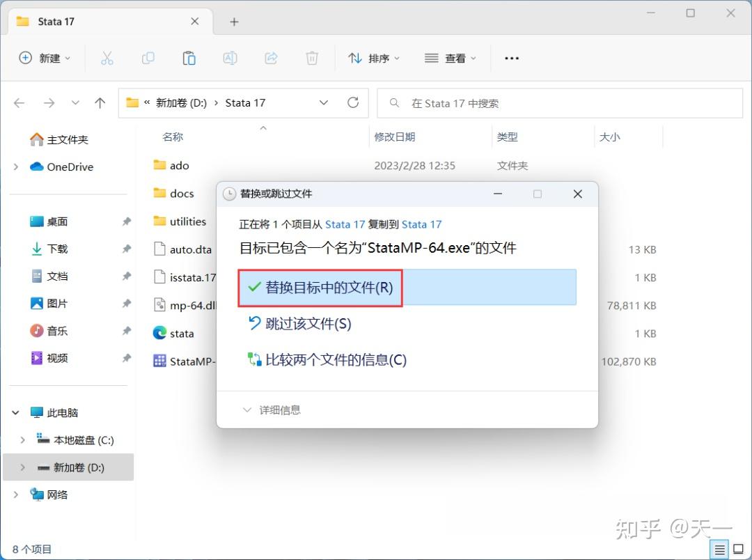Collapse the 此电脑 tree in sidebar

(x=15, y=412)
